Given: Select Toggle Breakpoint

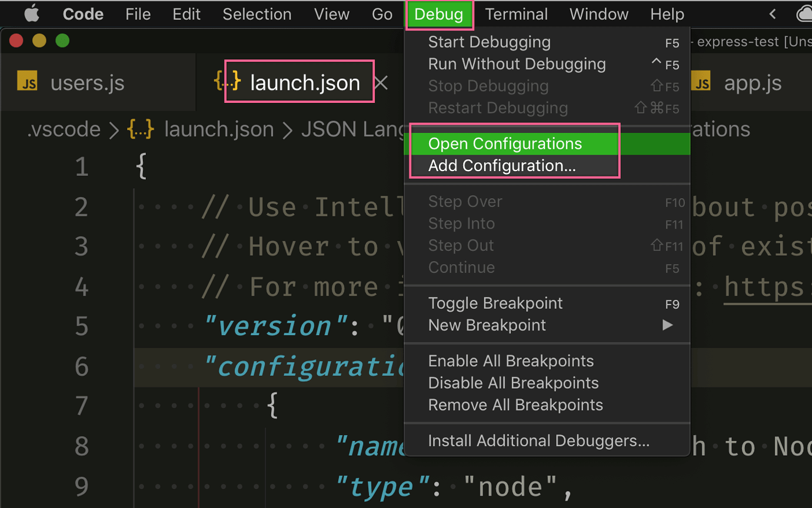Looking at the screenshot, I should tap(547, 303).
